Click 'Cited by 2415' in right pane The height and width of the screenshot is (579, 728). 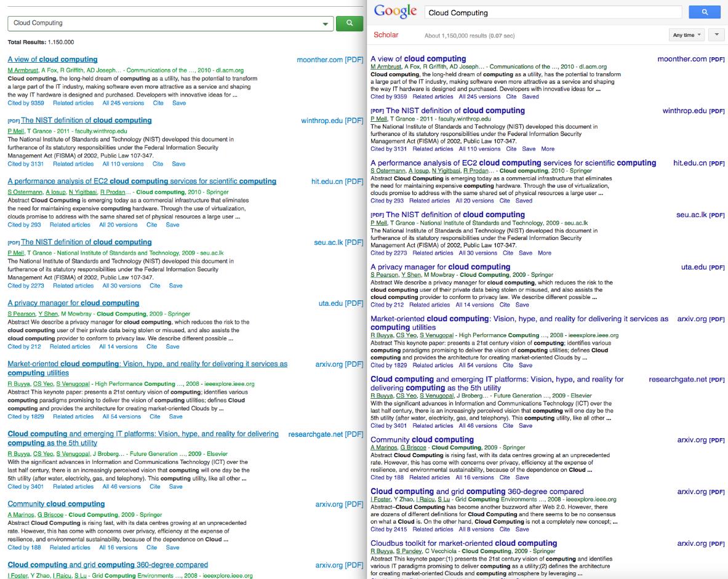click(x=388, y=529)
